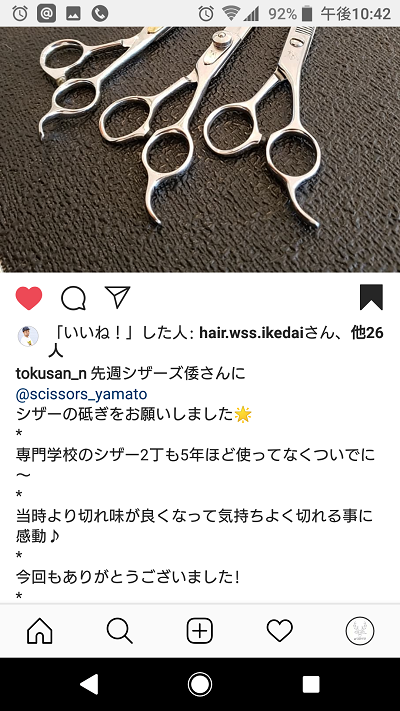Screen dimensions: 400x711
Task: Create a new post with the plus icon
Action: [200, 631]
